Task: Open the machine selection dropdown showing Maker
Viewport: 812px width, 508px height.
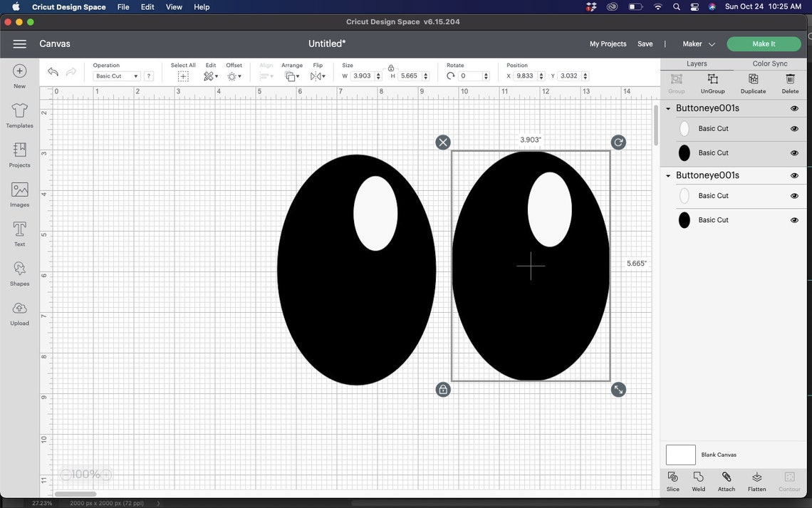Action: [x=698, y=43]
